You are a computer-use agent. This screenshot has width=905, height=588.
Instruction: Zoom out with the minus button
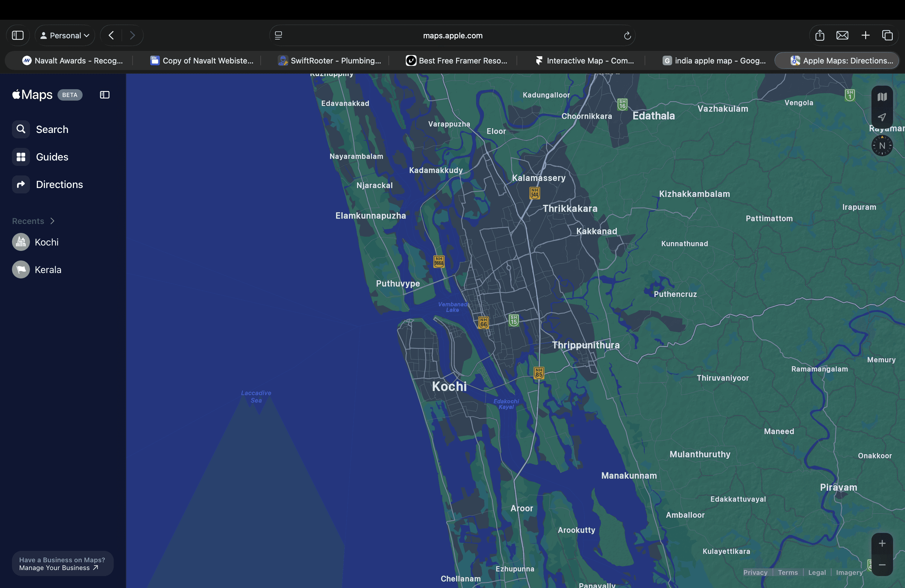(x=882, y=565)
